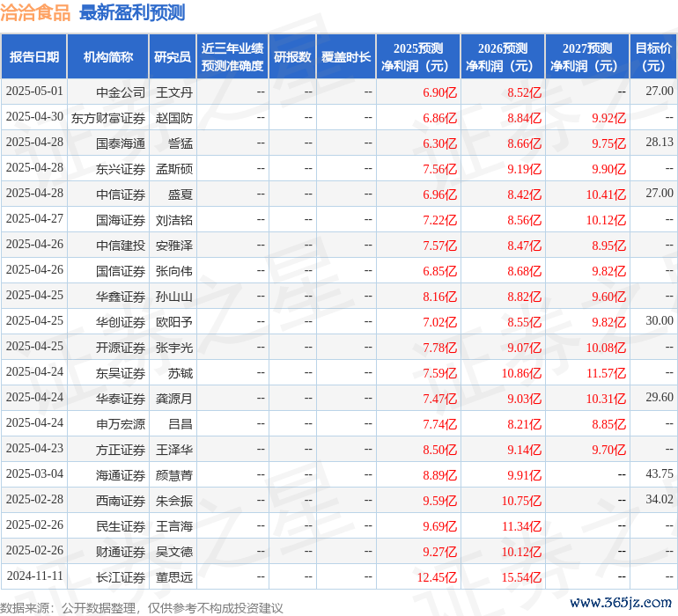Click analyst name 王文丹
This screenshot has height=616, width=678.
(x=174, y=92)
